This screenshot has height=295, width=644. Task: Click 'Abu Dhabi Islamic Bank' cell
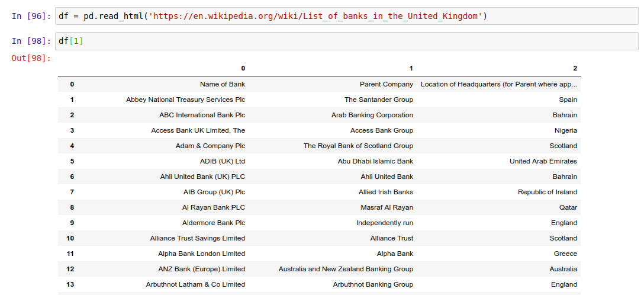tap(375, 161)
